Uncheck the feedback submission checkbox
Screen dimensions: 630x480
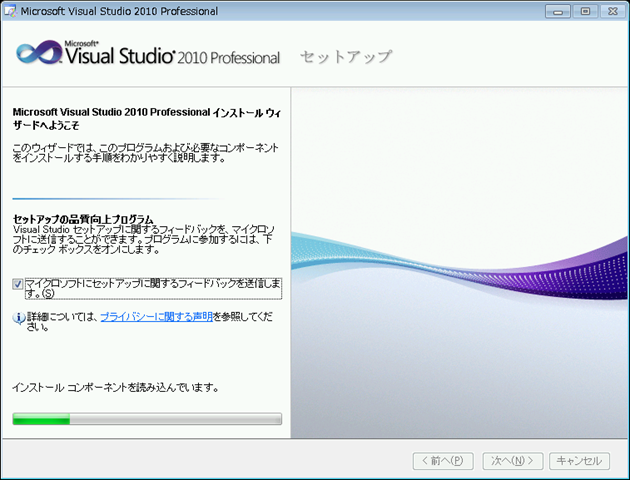pyautogui.click(x=18, y=284)
